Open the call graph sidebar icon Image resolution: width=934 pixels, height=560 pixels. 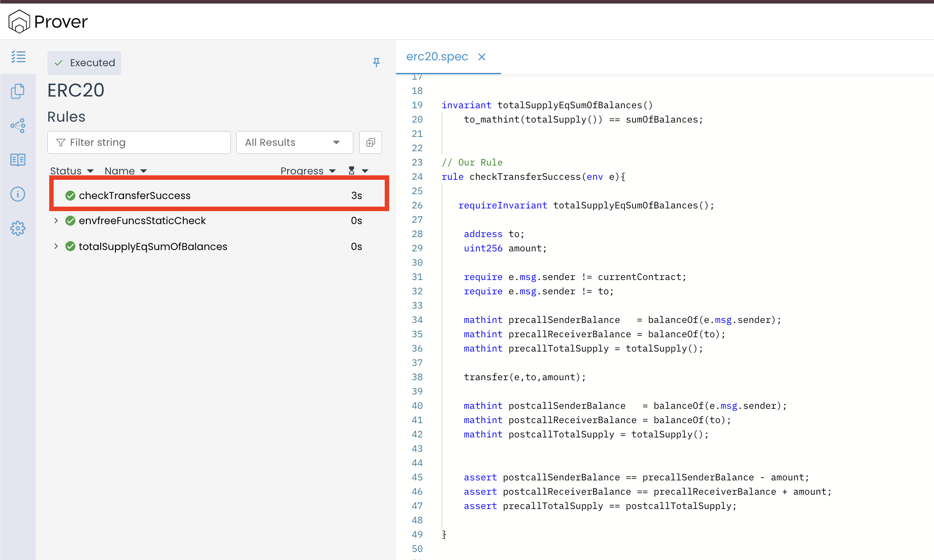click(x=18, y=126)
